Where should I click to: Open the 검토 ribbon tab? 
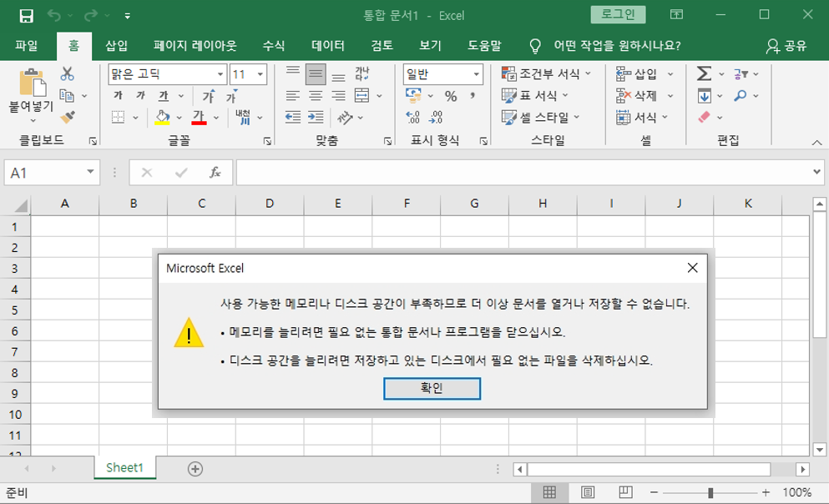(x=382, y=45)
